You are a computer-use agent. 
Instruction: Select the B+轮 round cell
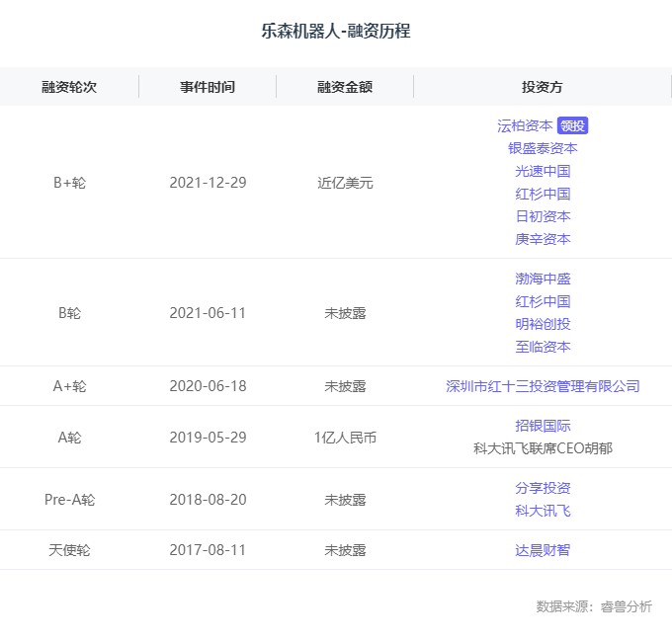click(x=69, y=183)
